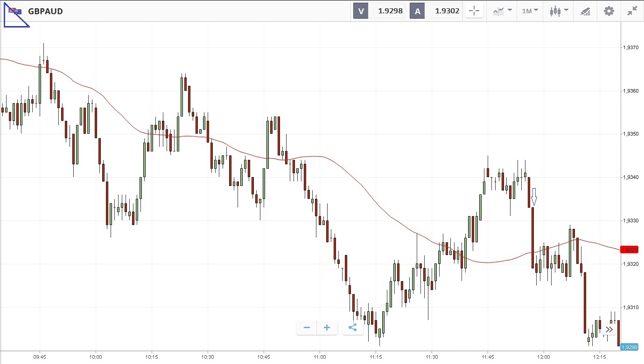This screenshot has width=644, height=364.
Task: Zoom in with the plus button
Action: click(x=327, y=328)
